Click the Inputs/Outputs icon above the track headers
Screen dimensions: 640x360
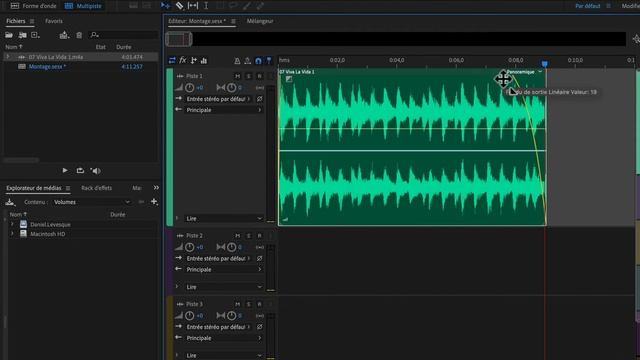[x=172, y=60]
